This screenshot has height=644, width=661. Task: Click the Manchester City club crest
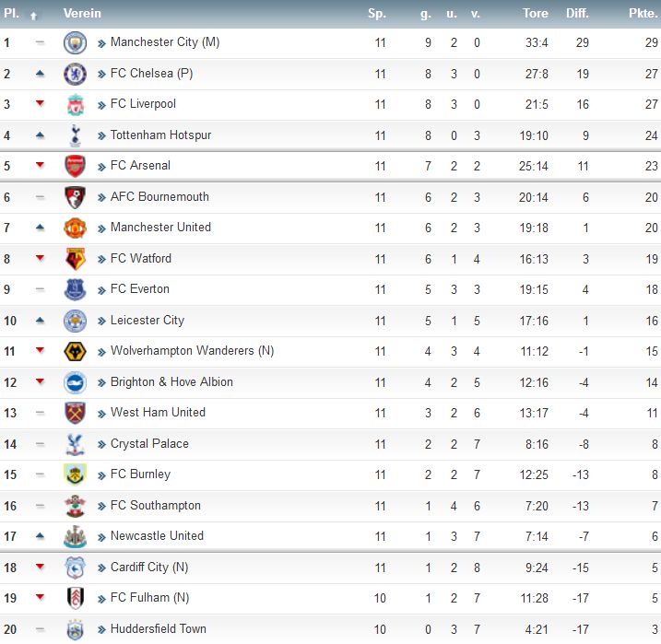click(x=75, y=42)
